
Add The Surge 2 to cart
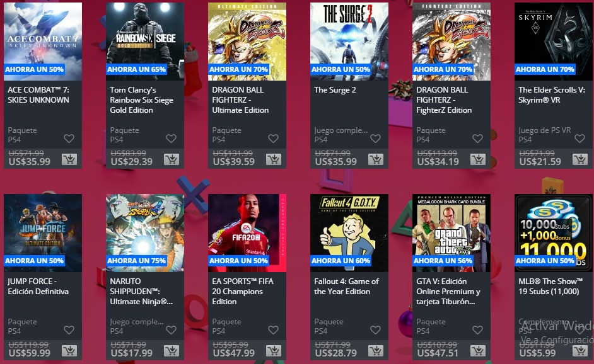click(x=376, y=159)
